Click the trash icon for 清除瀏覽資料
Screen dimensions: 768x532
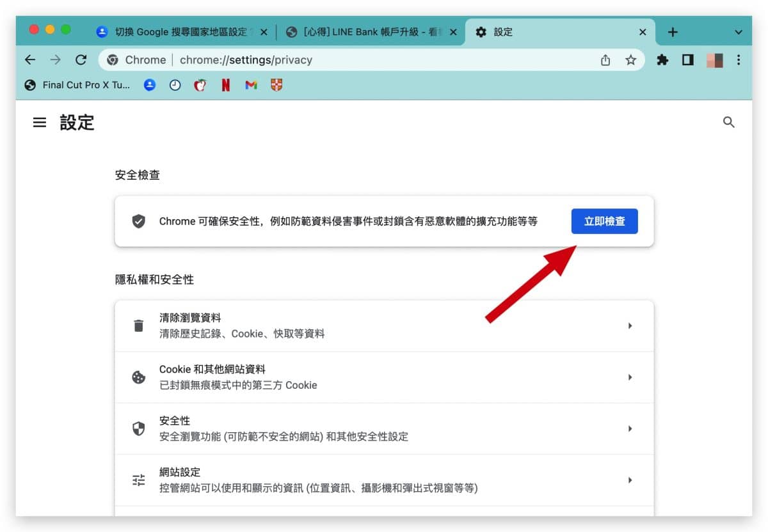(x=139, y=325)
